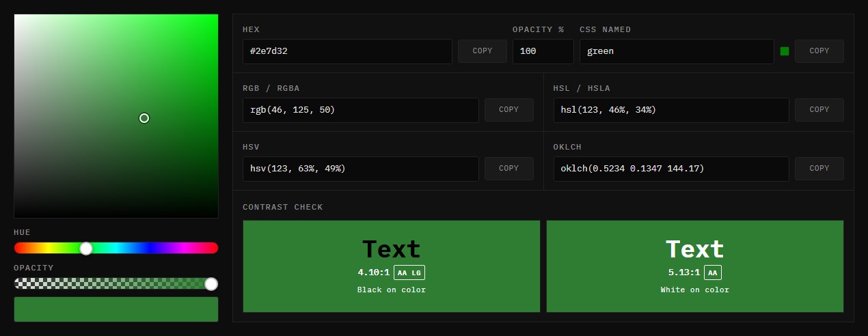Click the HUE label
The height and width of the screenshot is (336, 868).
[22, 232]
